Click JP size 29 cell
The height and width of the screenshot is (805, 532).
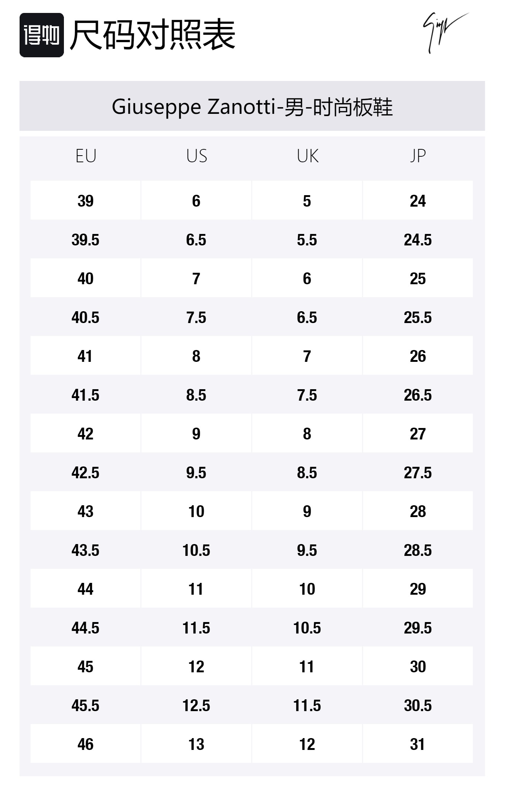[x=418, y=589]
